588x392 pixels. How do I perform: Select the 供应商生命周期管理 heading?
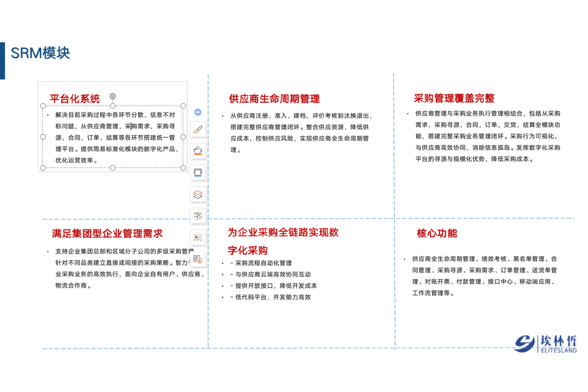pos(274,99)
